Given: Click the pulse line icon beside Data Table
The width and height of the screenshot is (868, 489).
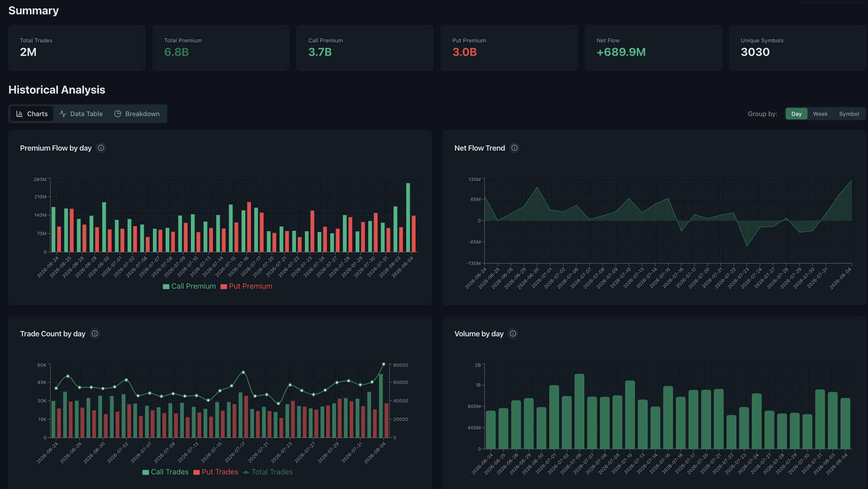Looking at the screenshot, I should 63,114.
